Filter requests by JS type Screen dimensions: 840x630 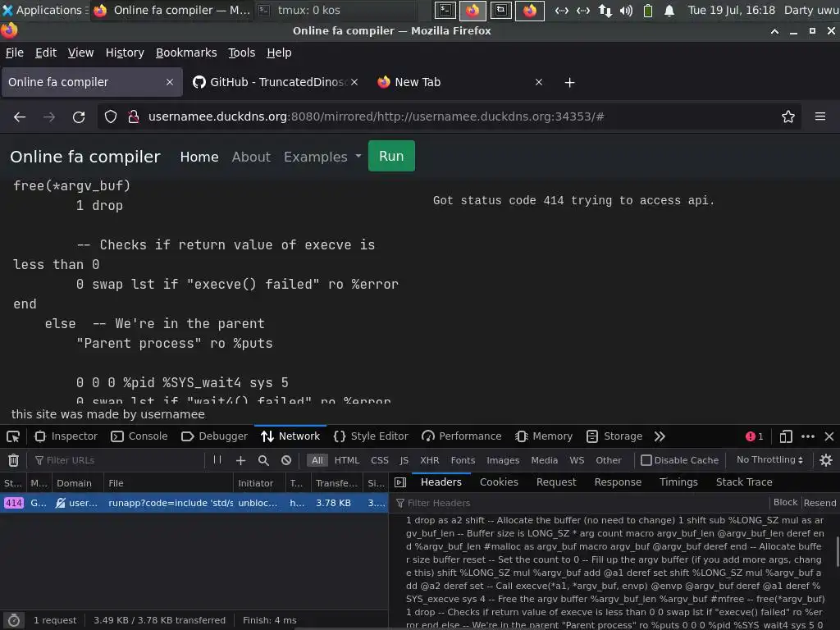pyautogui.click(x=404, y=460)
